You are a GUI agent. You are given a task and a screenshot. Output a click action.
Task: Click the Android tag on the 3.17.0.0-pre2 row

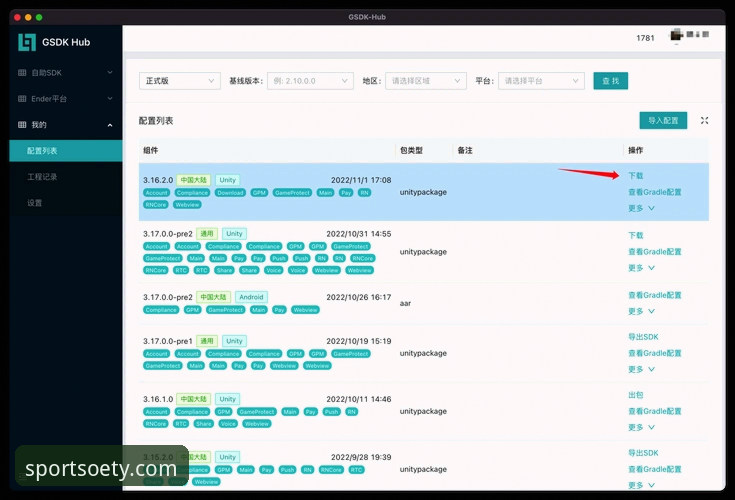point(251,297)
